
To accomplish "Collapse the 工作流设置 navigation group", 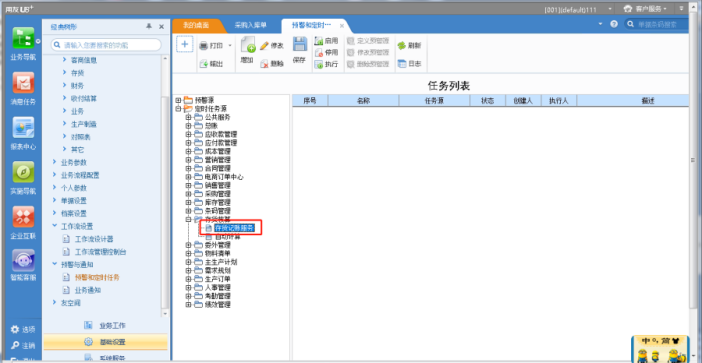I will (54, 226).
